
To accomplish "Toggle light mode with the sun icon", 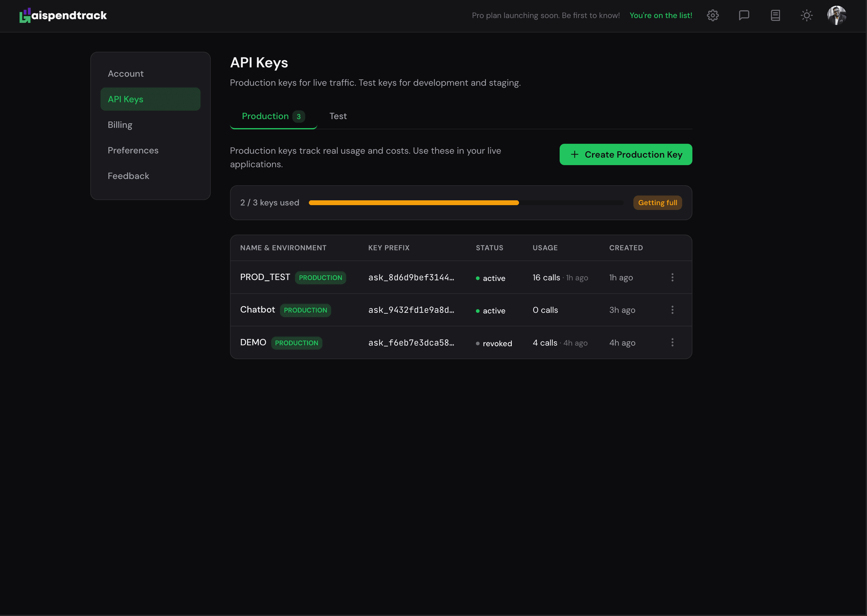I will (x=806, y=15).
